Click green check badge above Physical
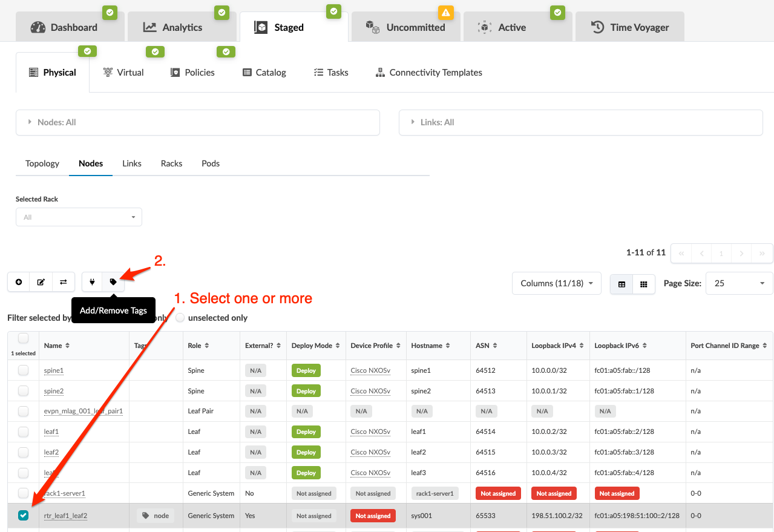 coord(88,51)
